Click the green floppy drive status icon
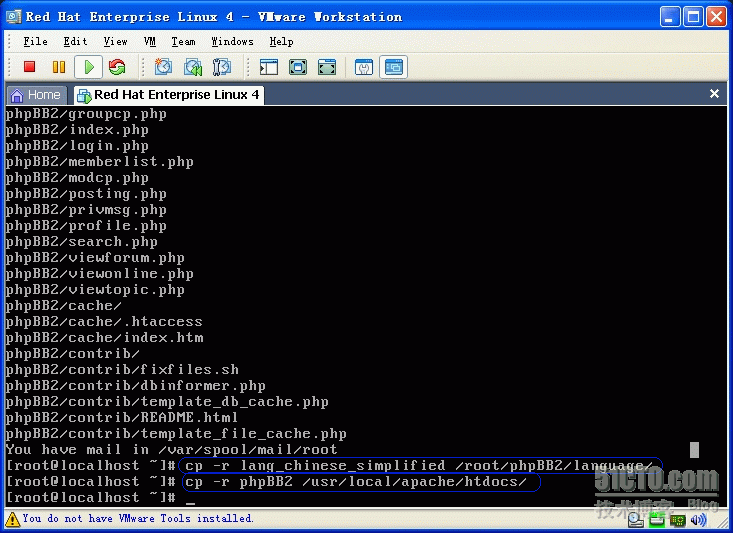 coord(656,519)
